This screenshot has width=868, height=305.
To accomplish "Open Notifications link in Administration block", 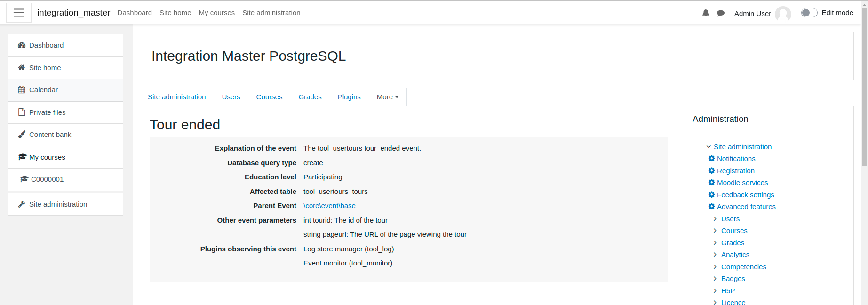I will click(x=736, y=159).
